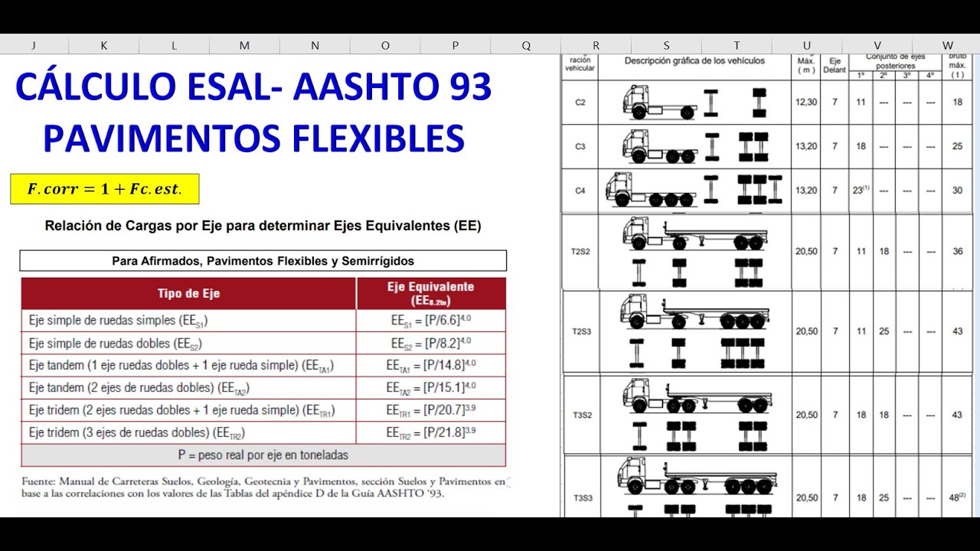Click the 'Fuente: Manual de Carreteras' citation

[263, 487]
